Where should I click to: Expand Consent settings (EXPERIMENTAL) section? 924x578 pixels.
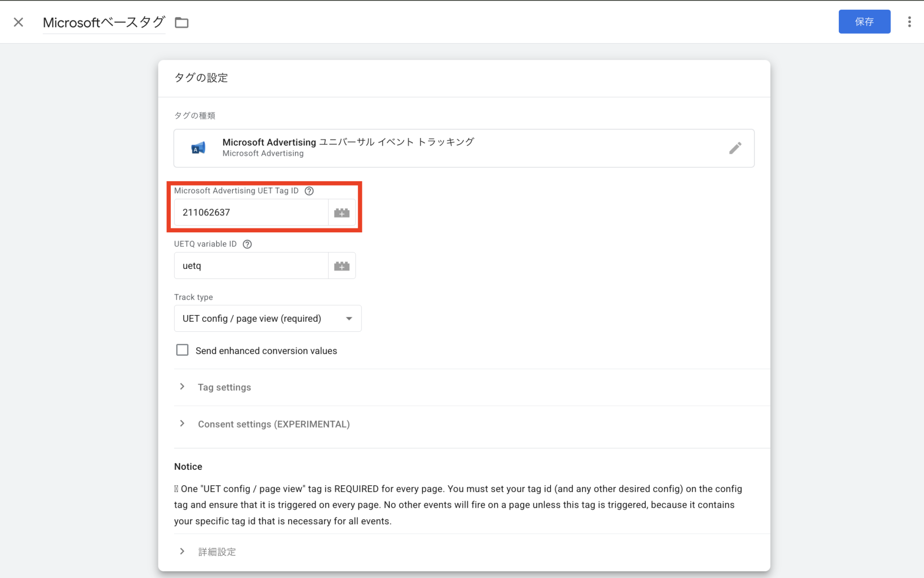point(274,424)
